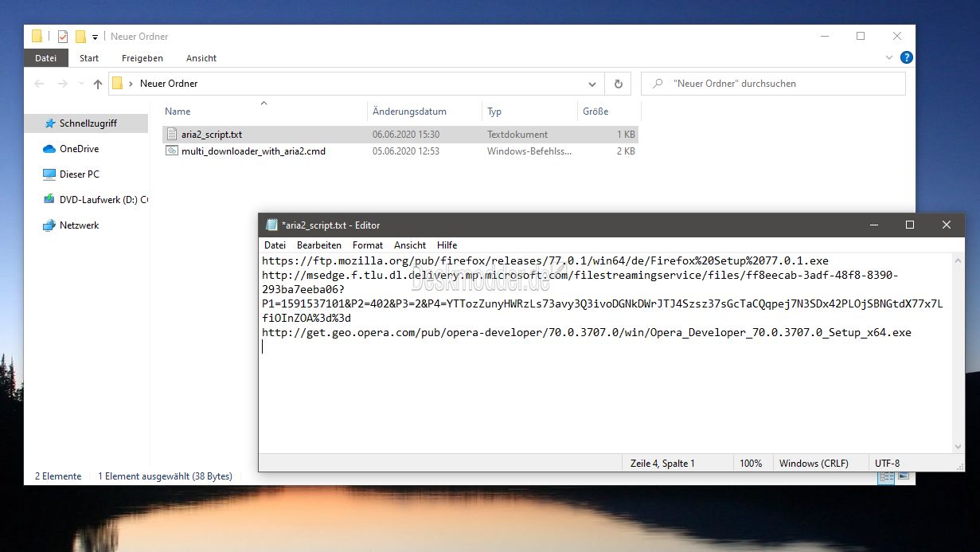The height and width of the screenshot is (552, 980).
Task: Click the cmd file icon of multi_downloader_with_aria2.cmd
Action: click(171, 151)
